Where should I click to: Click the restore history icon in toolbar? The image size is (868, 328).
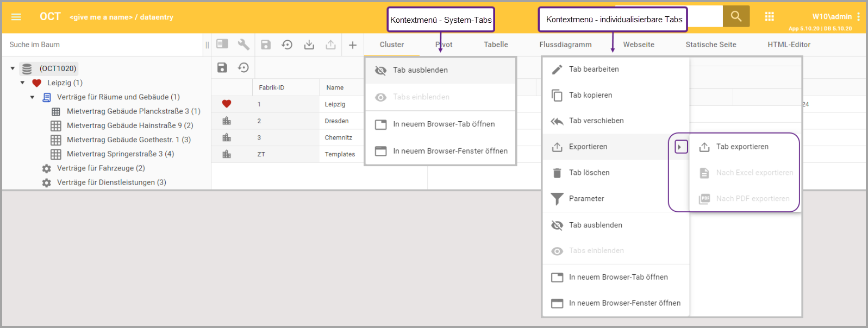tap(287, 45)
